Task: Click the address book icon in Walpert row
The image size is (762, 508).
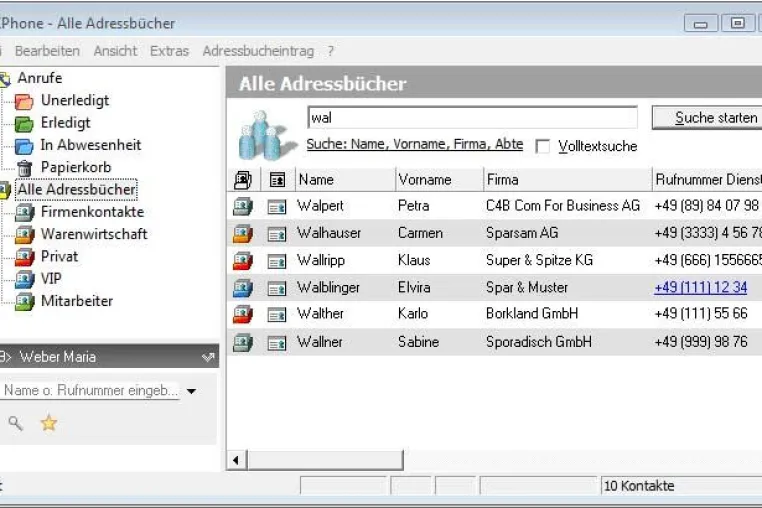Action: click(243, 207)
